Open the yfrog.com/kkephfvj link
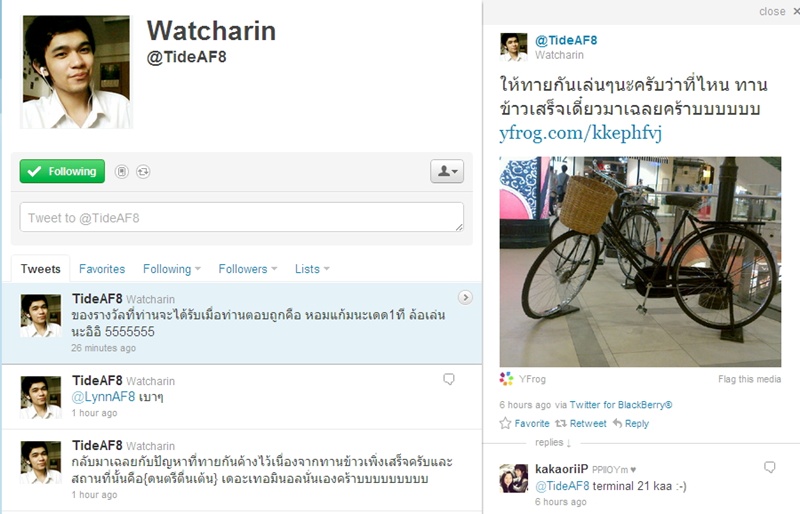 click(581, 133)
